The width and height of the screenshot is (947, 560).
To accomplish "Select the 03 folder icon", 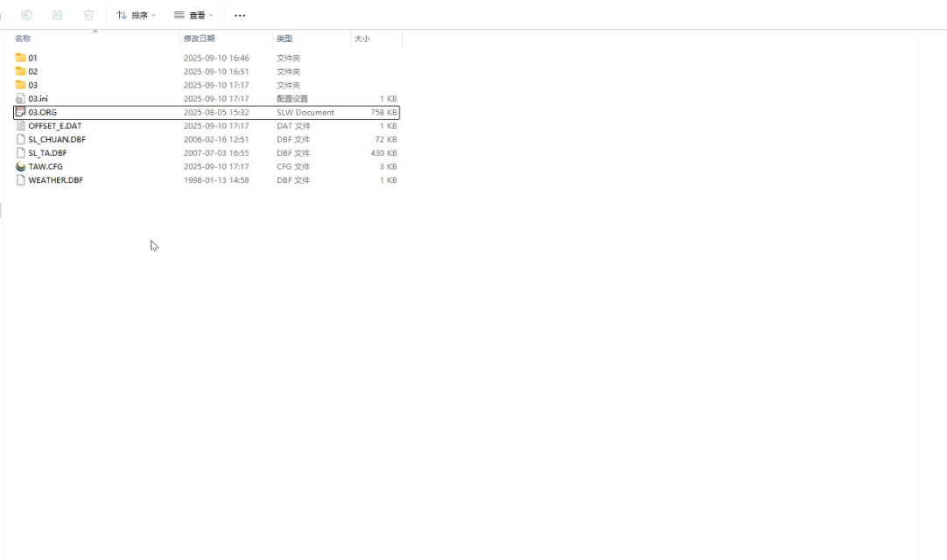I will (20, 85).
